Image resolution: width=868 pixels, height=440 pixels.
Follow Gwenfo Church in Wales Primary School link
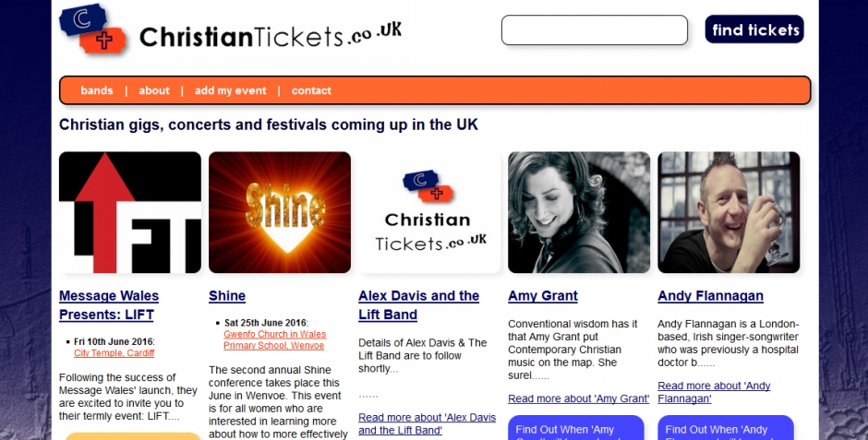[274, 340]
